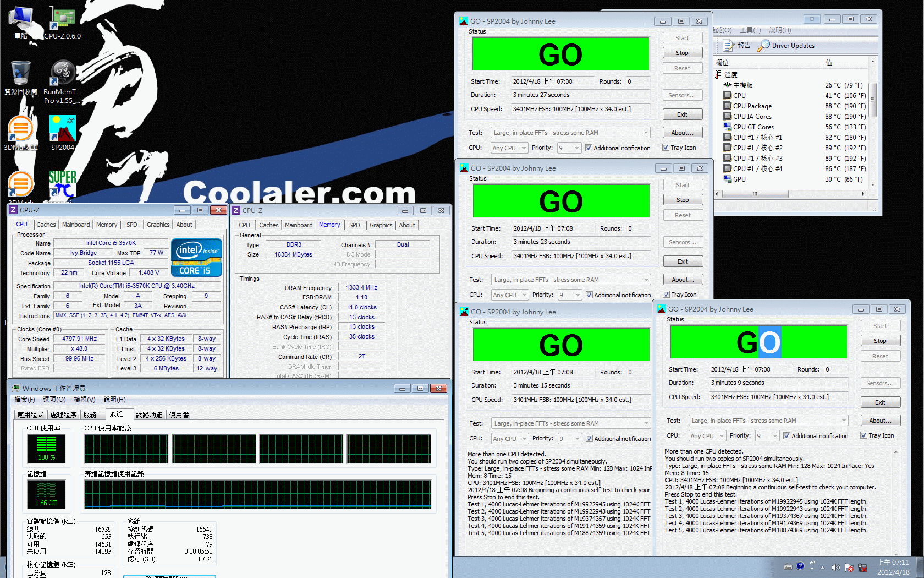Viewport: 924px width, 578px height.
Task: Open Test dropdown in 27-seconds SP2004 window
Action: coord(570,133)
